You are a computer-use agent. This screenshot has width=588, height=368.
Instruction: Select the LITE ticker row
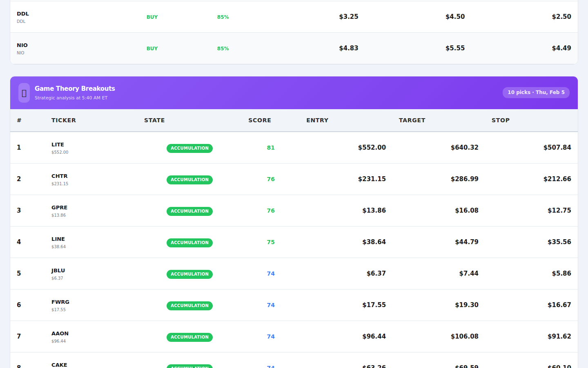pos(58,145)
